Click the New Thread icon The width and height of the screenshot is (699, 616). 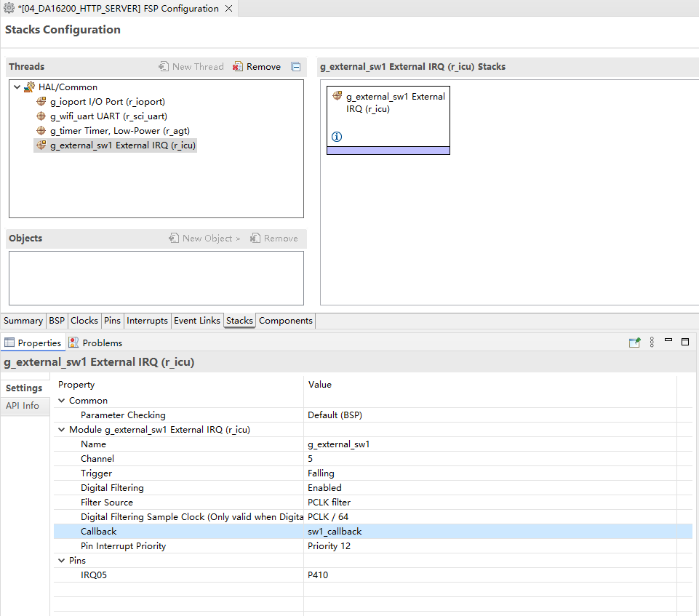(164, 66)
